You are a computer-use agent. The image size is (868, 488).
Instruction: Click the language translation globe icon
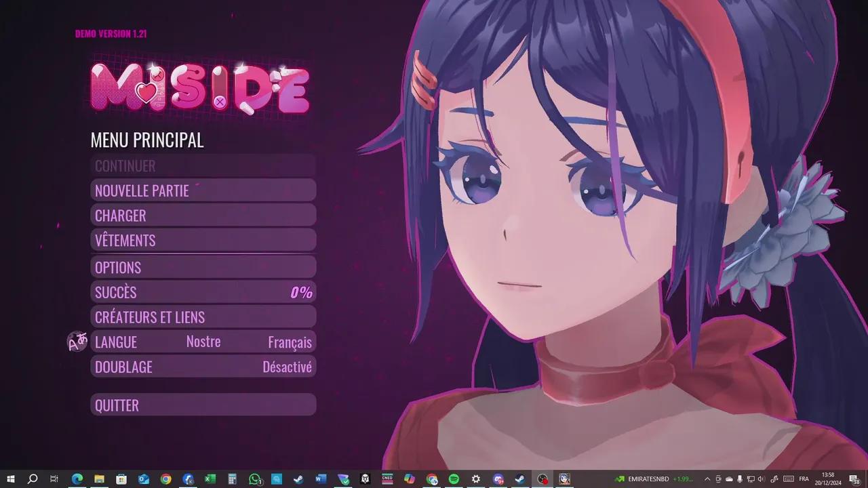pos(77,342)
